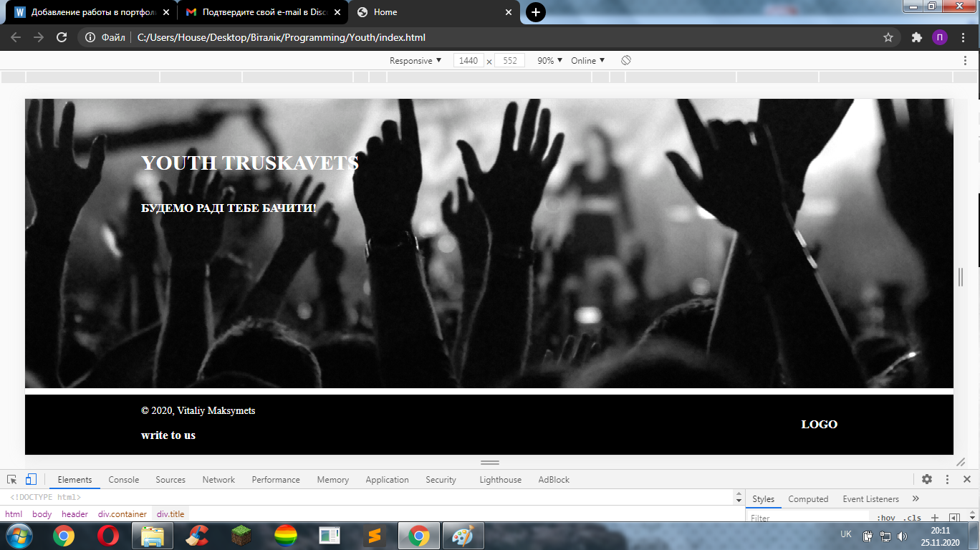Open the Chrome extensions puzzle icon
980x550 pixels.
pyautogui.click(x=916, y=37)
